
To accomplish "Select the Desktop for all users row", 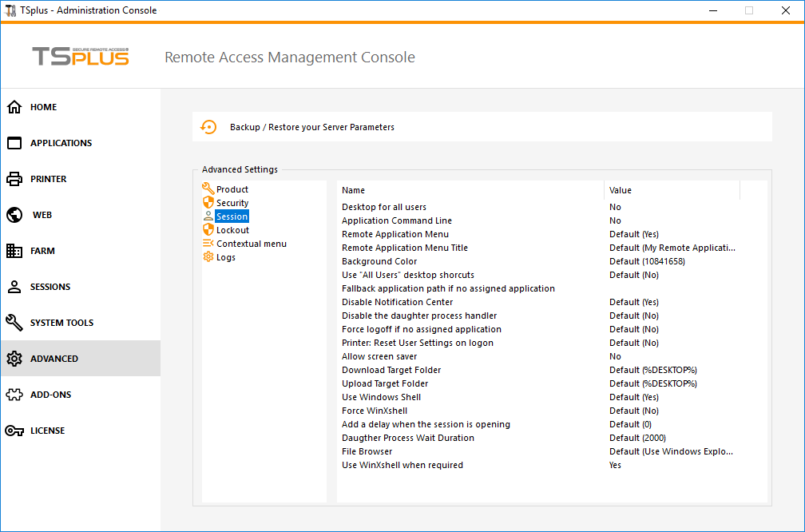I will (x=384, y=207).
